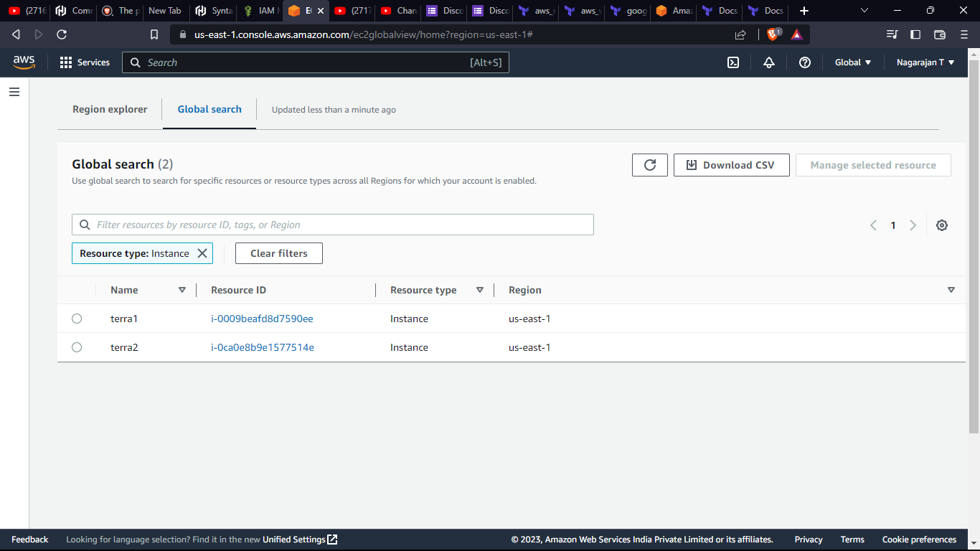The height and width of the screenshot is (551, 980).
Task: Open the Nagarajan T account menu
Action: [925, 62]
